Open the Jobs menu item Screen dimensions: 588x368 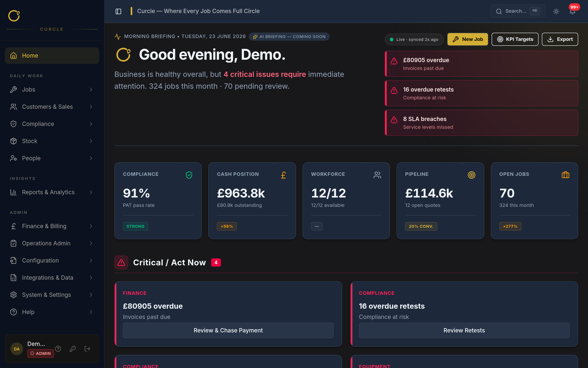coord(52,90)
